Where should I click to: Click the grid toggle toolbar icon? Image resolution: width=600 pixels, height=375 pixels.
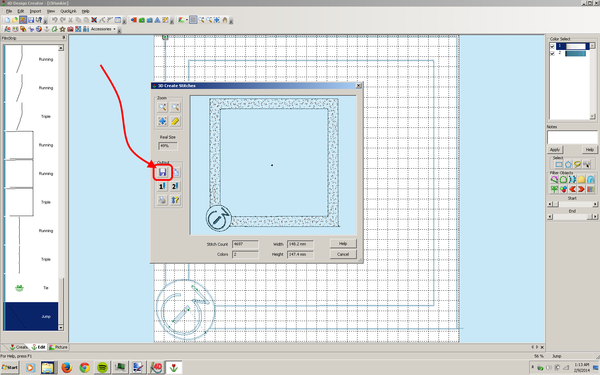193,20
